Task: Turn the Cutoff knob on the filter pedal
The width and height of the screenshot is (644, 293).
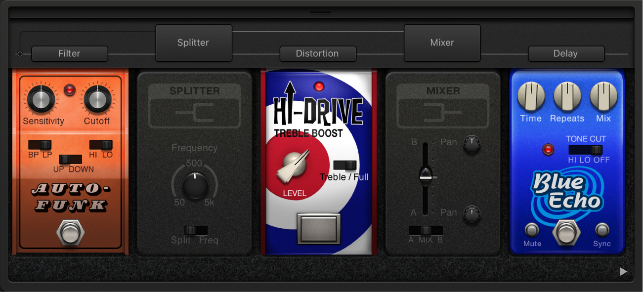Action: pos(97,98)
